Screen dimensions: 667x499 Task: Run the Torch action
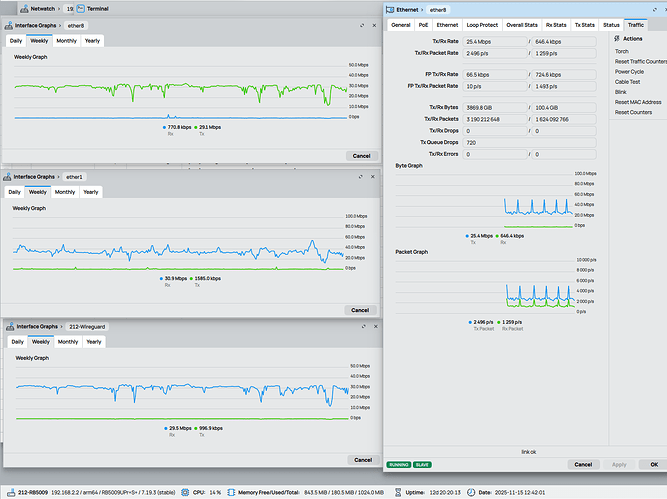point(621,51)
